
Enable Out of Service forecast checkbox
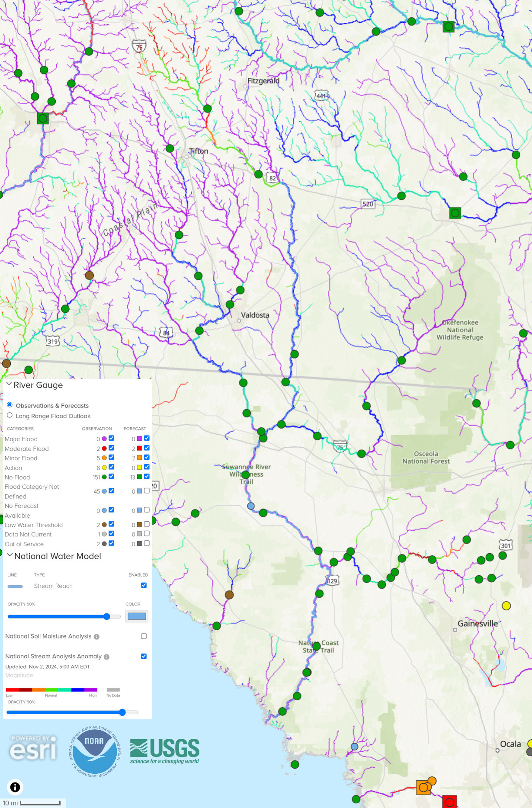point(147,543)
